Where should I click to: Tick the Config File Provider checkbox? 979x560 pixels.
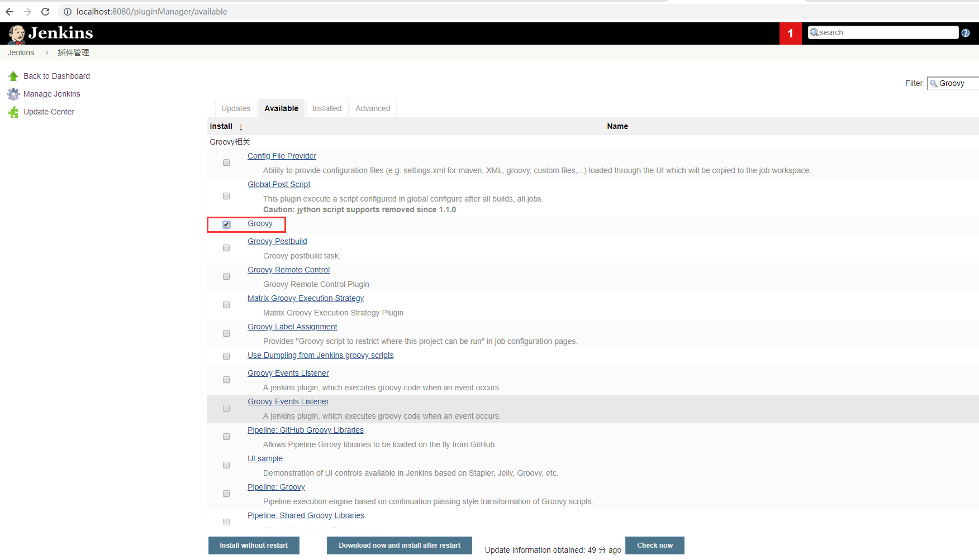click(x=226, y=163)
